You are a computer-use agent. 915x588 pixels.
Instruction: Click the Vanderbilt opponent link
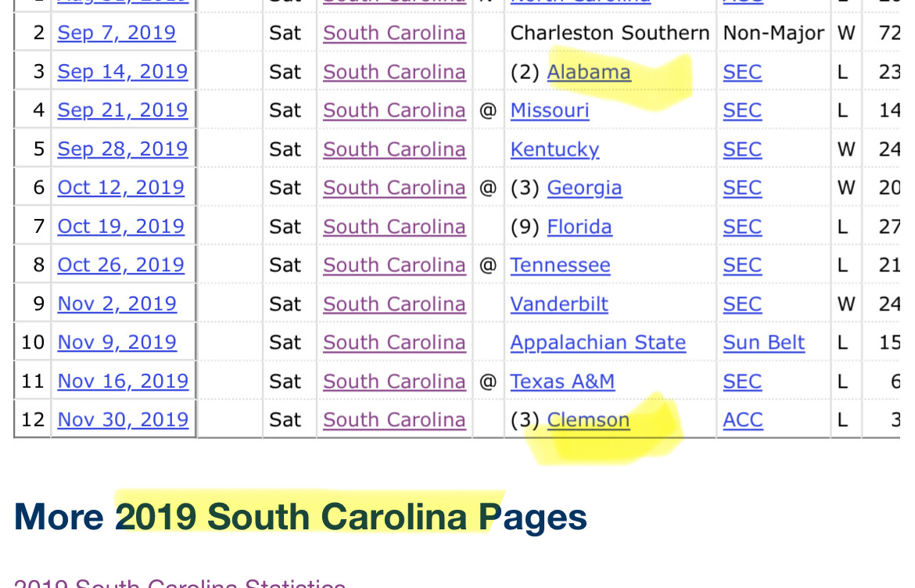click(559, 303)
